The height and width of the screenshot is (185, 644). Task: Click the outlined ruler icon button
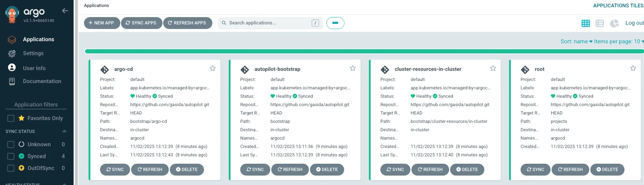335,23
